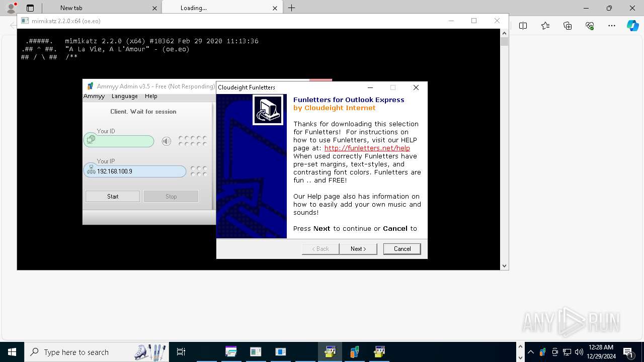Click the Stop button in Ammyy Admin
The height and width of the screenshot is (362, 644).
[171, 197]
